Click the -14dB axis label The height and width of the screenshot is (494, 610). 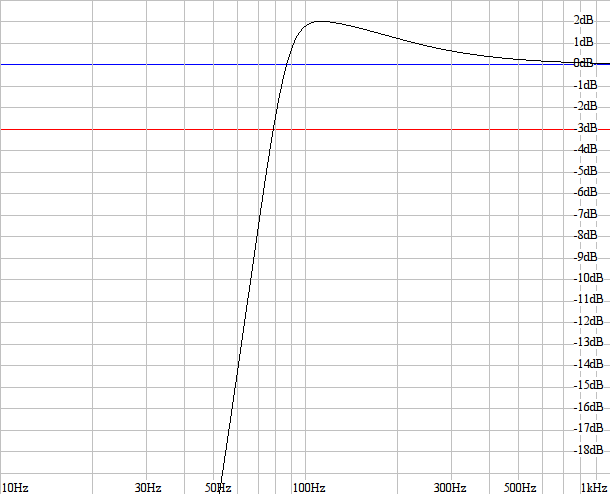coord(588,364)
